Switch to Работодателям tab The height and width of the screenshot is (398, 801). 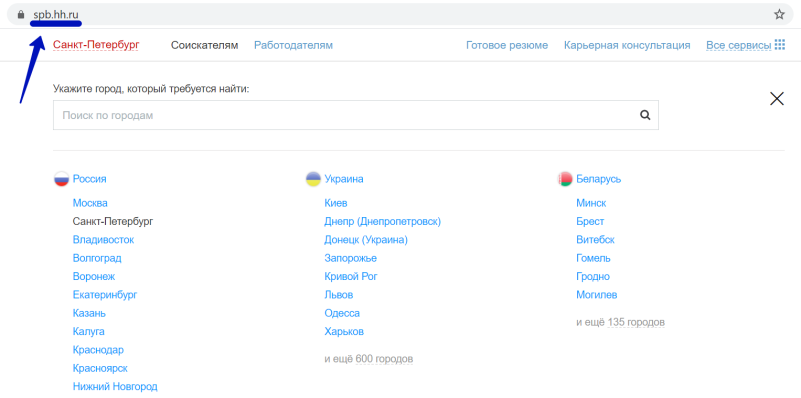tap(293, 45)
